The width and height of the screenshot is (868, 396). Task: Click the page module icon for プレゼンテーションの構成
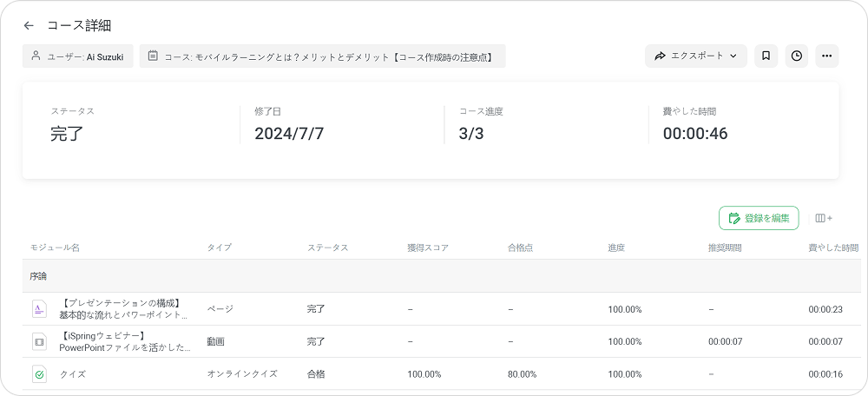pyautogui.click(x=39, y=308)
